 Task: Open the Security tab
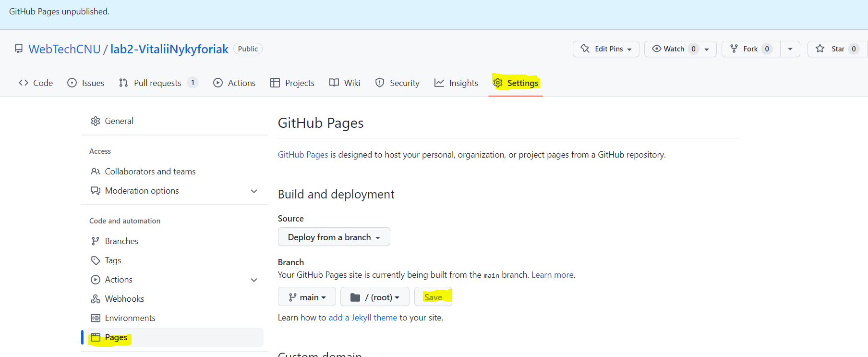[398, 83]
